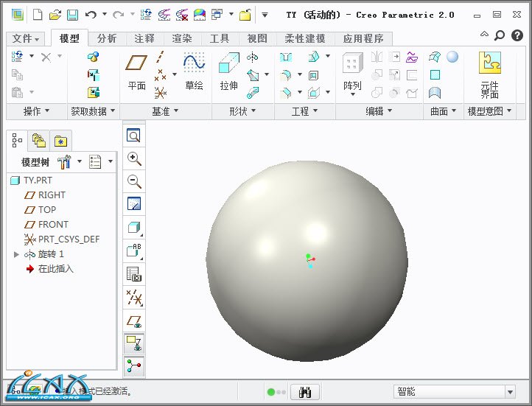
Task: Toggle spin center display
Action: [134, 365]
